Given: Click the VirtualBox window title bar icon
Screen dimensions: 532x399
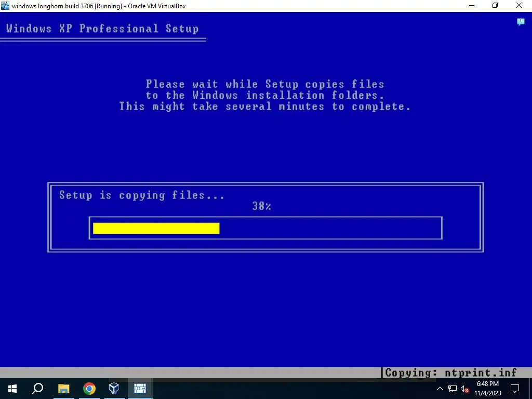Looking at the screenshot, I should [x=5, y=6].
